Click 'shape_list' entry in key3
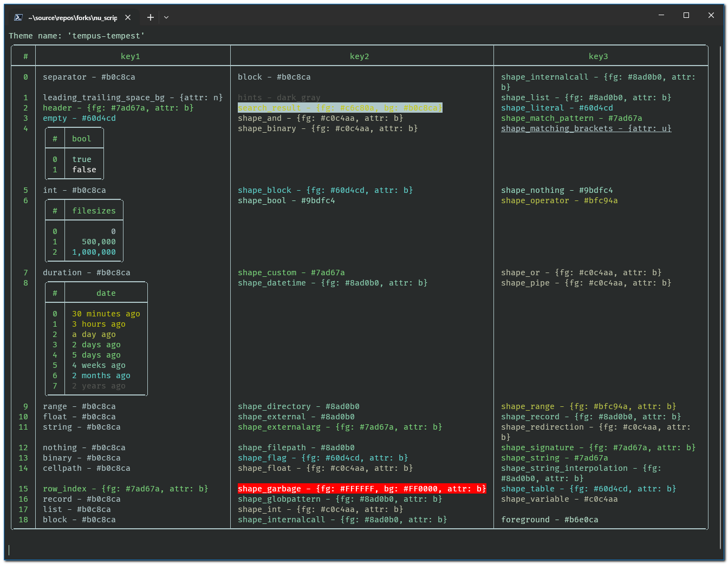Screen dimensions: 728x564 [x=586, y=98]
